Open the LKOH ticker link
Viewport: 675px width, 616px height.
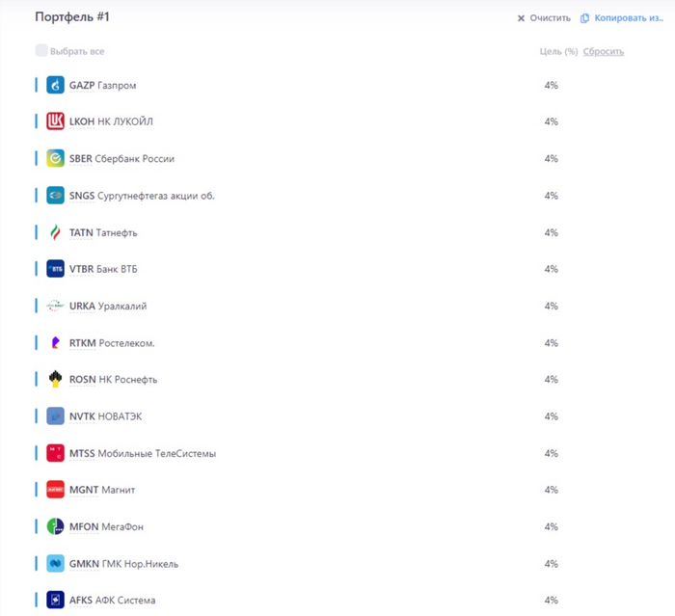pyautogui.click(x=82, y=121)
